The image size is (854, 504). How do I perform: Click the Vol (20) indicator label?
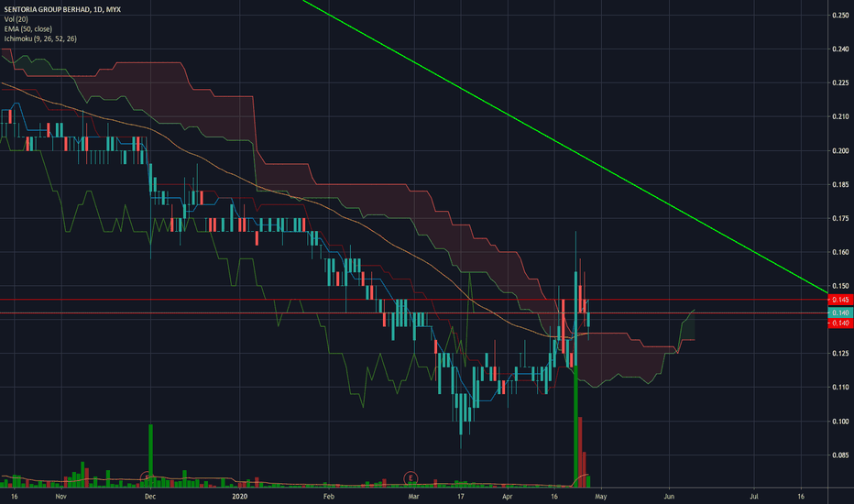(16, 19)
